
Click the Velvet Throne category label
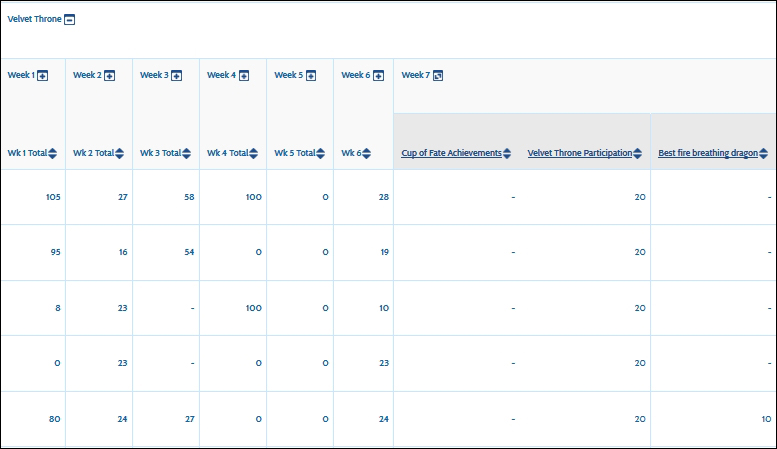point(34,19)
